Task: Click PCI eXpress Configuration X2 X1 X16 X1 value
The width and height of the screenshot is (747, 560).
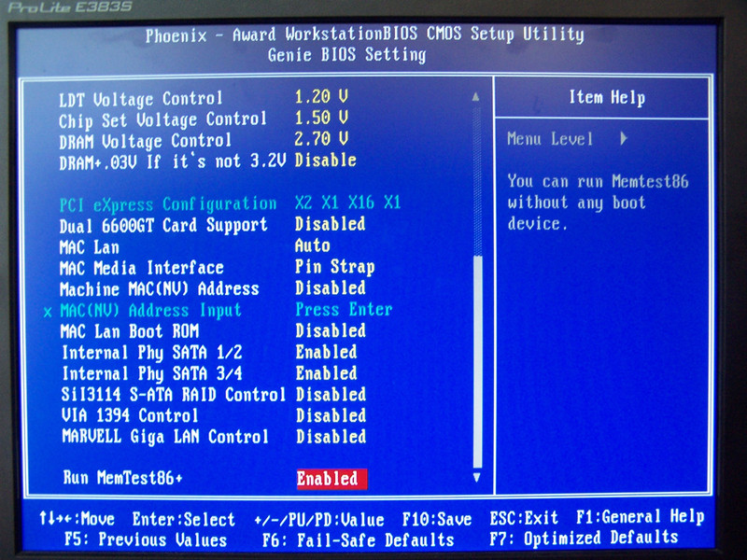Action: [x=347, y=203]
